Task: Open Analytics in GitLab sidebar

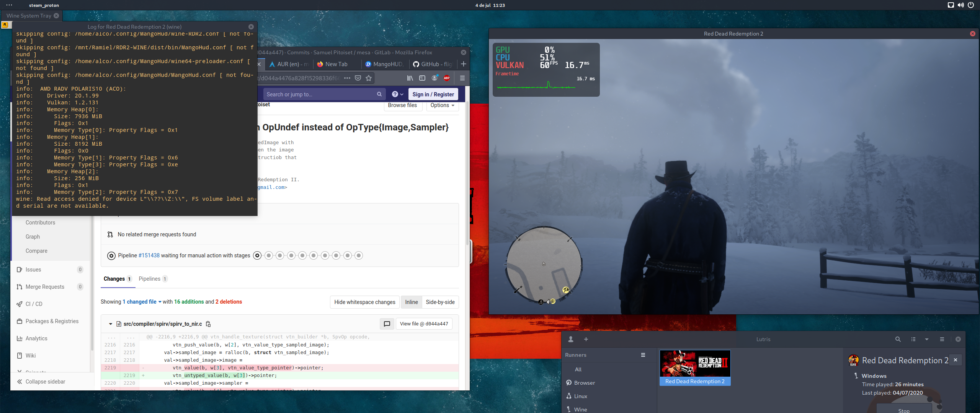Action: [x=50, y=338]
